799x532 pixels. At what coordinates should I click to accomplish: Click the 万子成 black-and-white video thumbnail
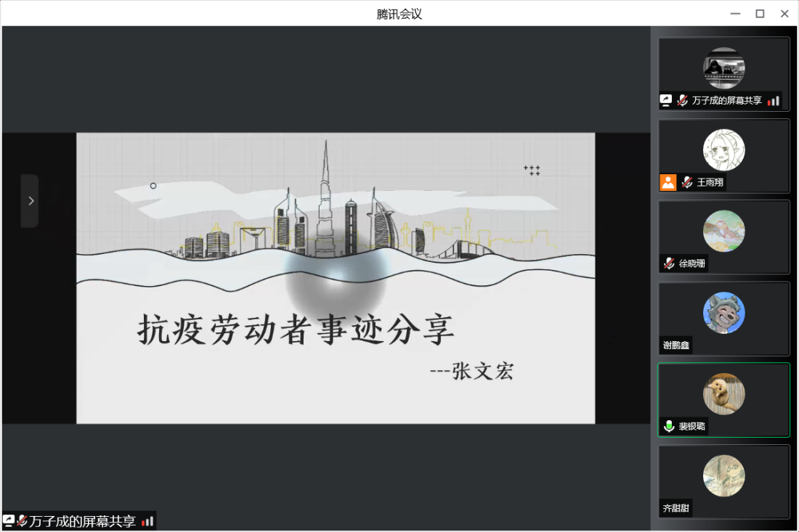point(723,69)
